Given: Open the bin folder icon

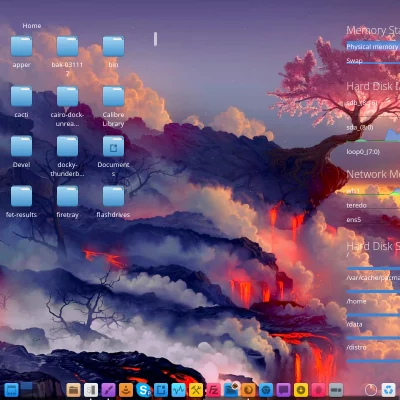Looking at the screenshot, I should point(113,47).
